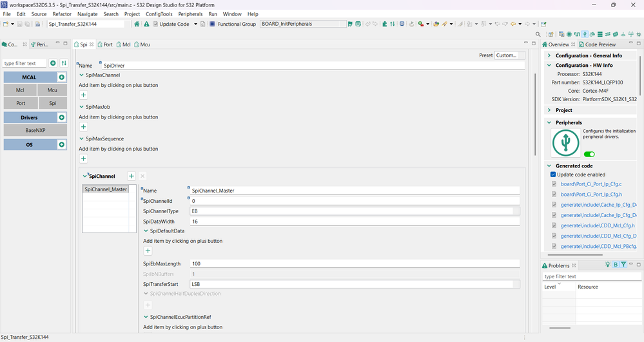Click the green up-down arrows toolbar icon

coord(392,24)
